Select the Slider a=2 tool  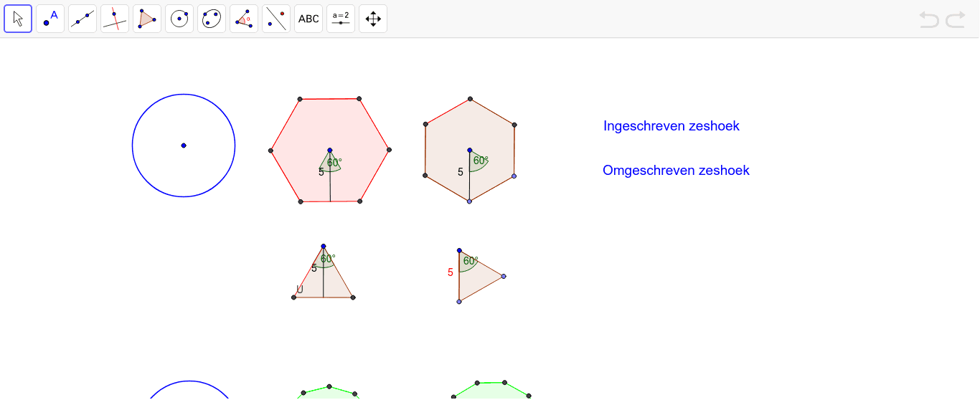pos(341,19)
